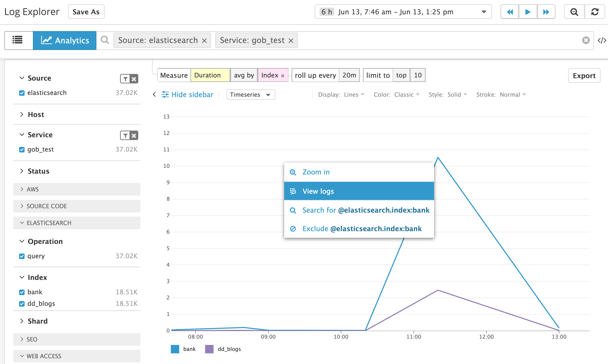Open the Timeseries visualization dropdown
Image resolution: width=608 pixels, height=364 pixels.
tap(250, 94)
